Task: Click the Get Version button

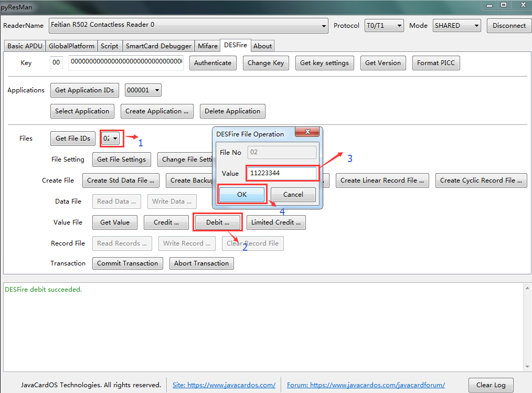Action: click(382, 63)
